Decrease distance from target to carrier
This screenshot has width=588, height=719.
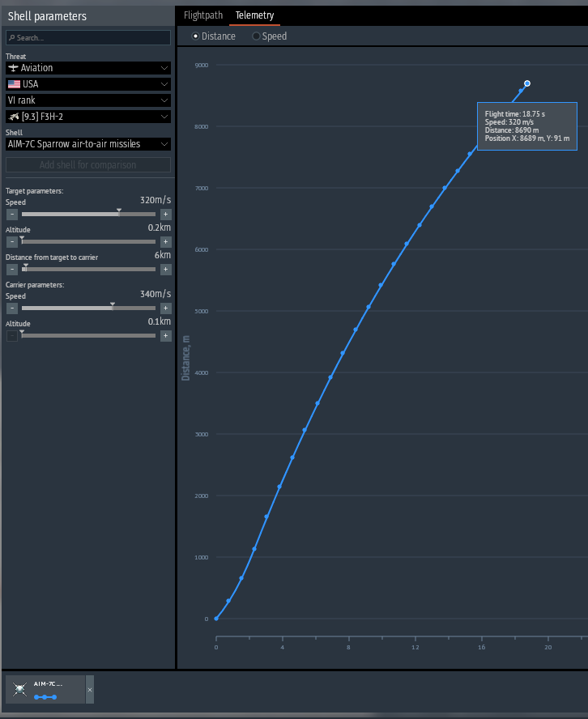pos(12,270)
